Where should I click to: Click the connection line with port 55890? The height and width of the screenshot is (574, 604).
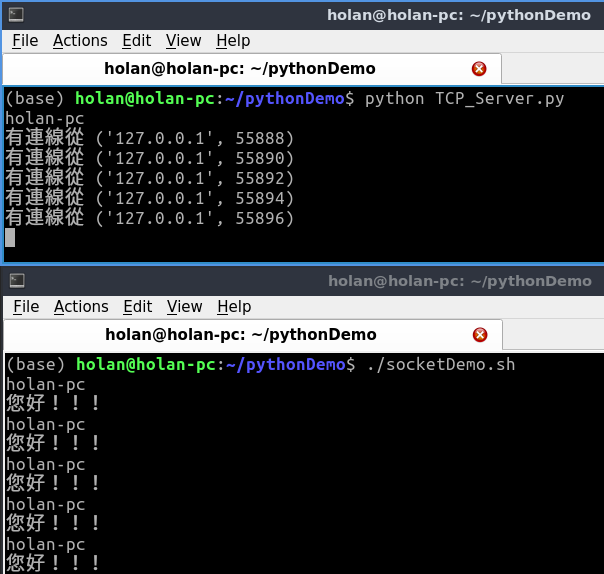point(149,158)
